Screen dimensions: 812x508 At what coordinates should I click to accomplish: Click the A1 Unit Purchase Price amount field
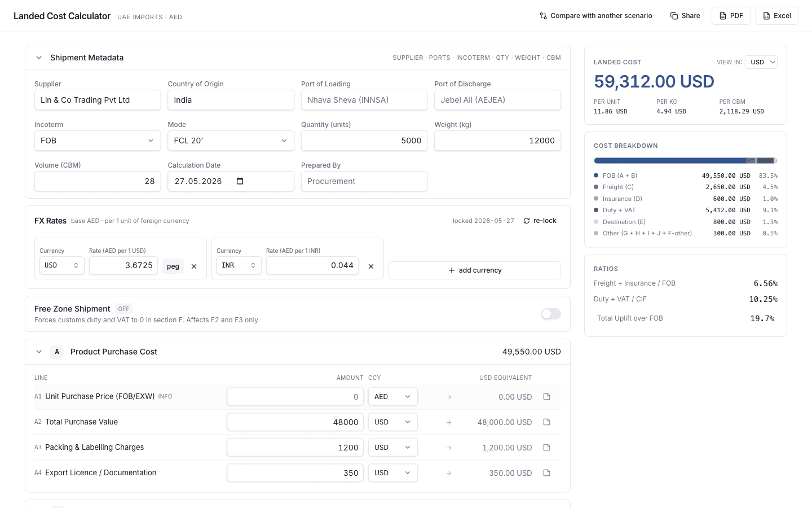(x=295, y=397)
